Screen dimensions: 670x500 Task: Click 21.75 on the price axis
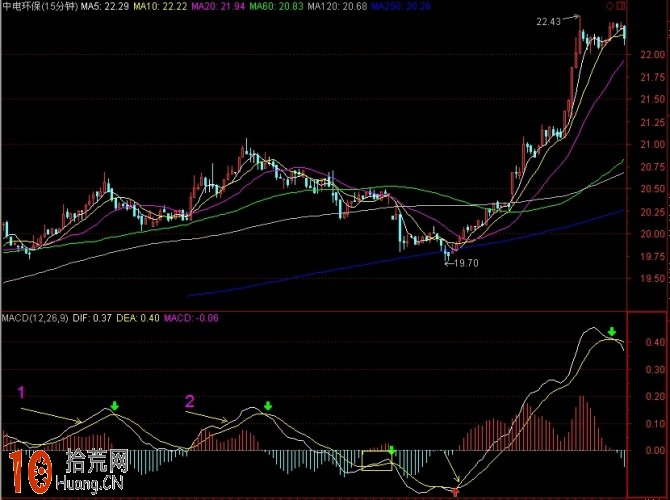click(652, 77)
